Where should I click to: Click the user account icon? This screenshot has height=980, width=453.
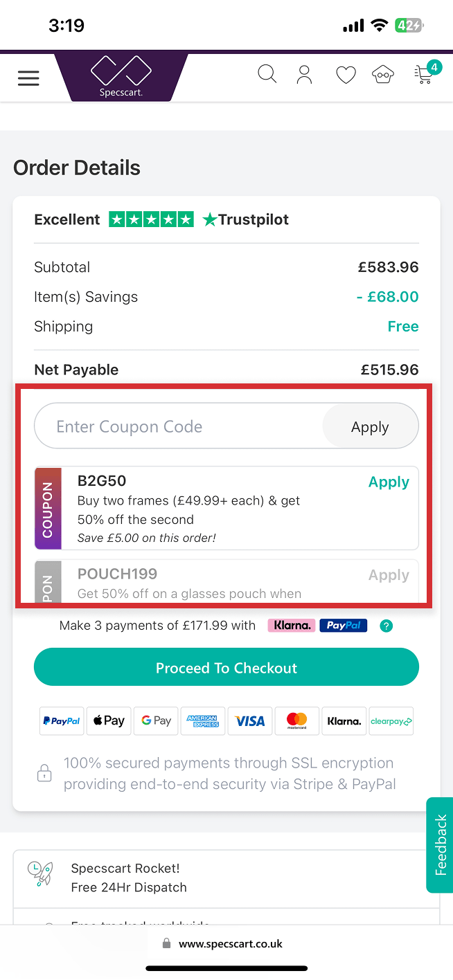304,73
